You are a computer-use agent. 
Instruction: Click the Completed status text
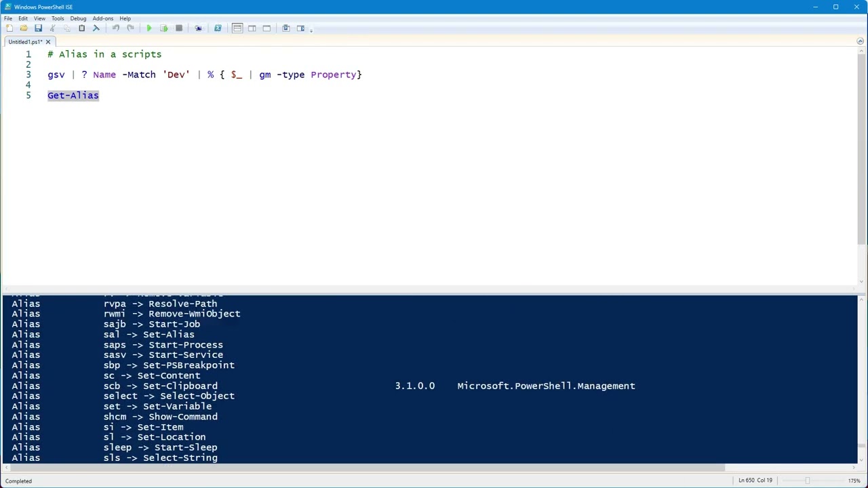point(18,481)
